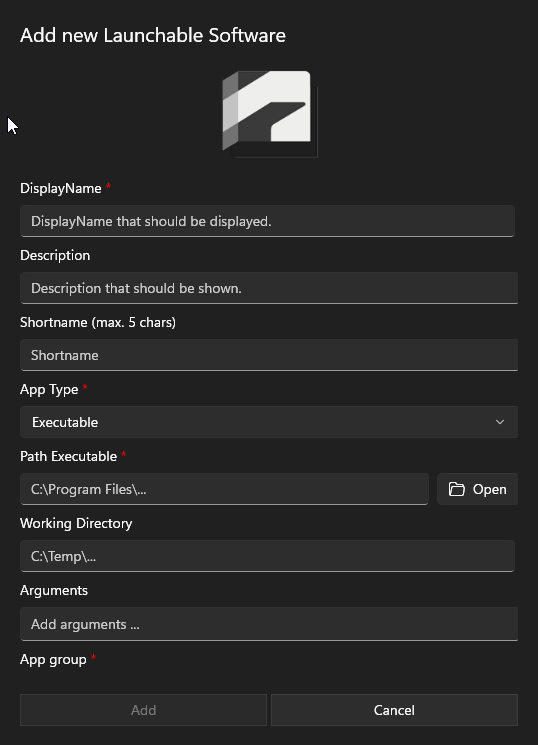The height and width of the screenshot is (745, 538).
Task: Click the Add new Launchable Software heading
Action: point(153,36)
